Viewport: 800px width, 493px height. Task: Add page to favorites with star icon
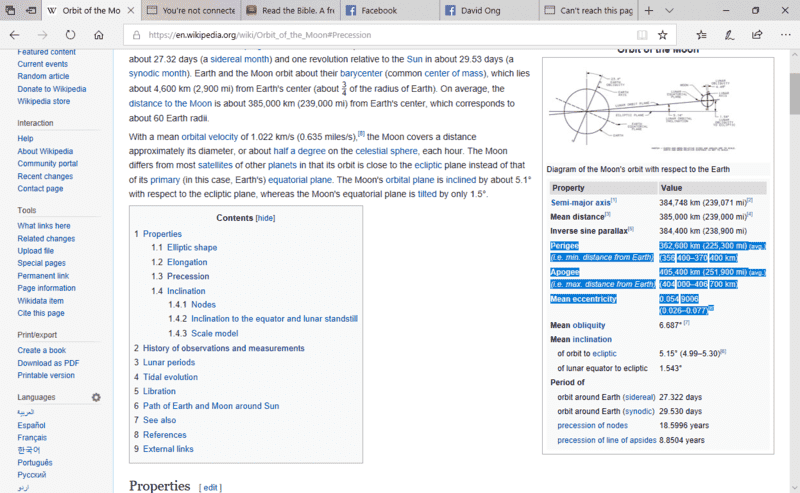pos(662,35)
